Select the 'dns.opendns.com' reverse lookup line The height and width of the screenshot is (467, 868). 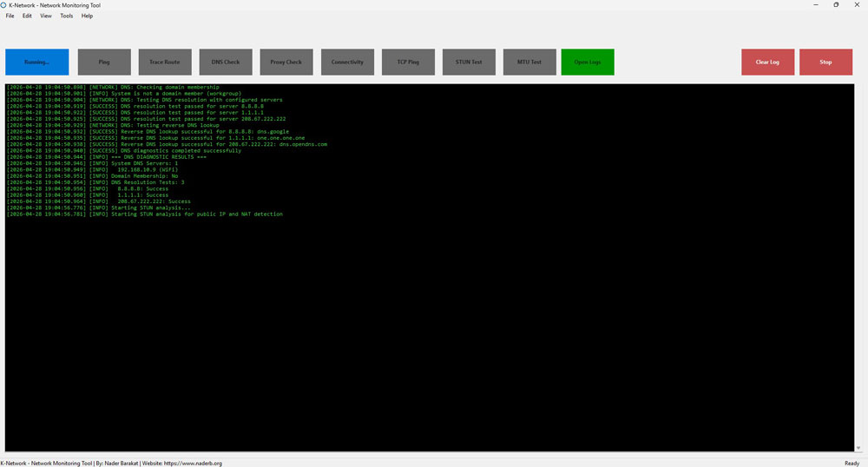click(167, 144)
